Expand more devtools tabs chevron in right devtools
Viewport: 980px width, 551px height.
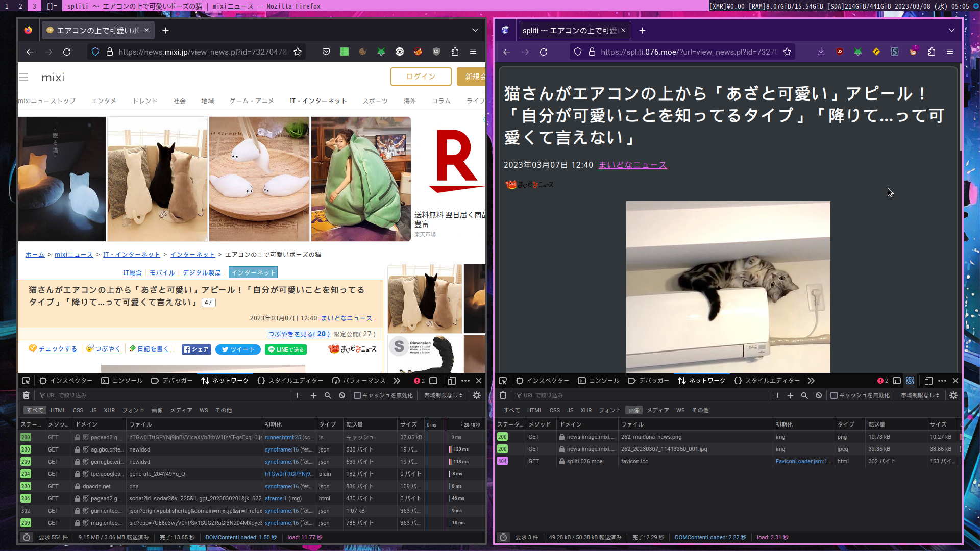811,381
